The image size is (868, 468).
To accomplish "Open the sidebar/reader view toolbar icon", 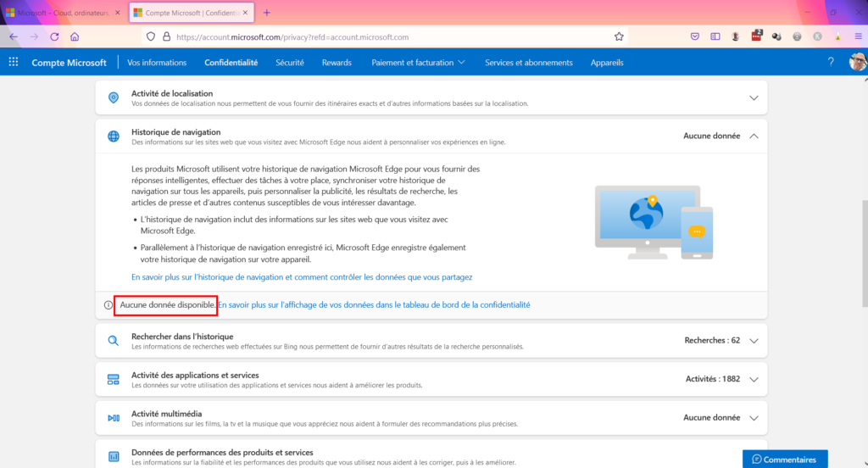I will tap(715, 36).
